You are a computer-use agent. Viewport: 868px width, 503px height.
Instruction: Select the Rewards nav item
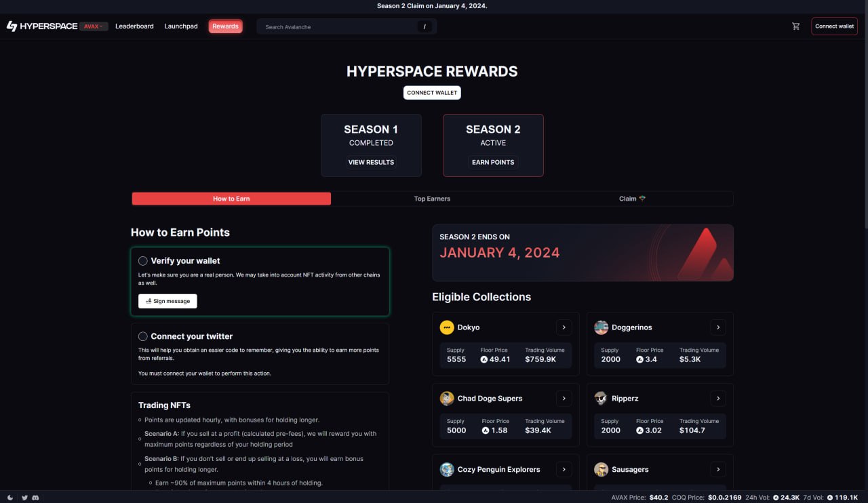tap(225, 26)
